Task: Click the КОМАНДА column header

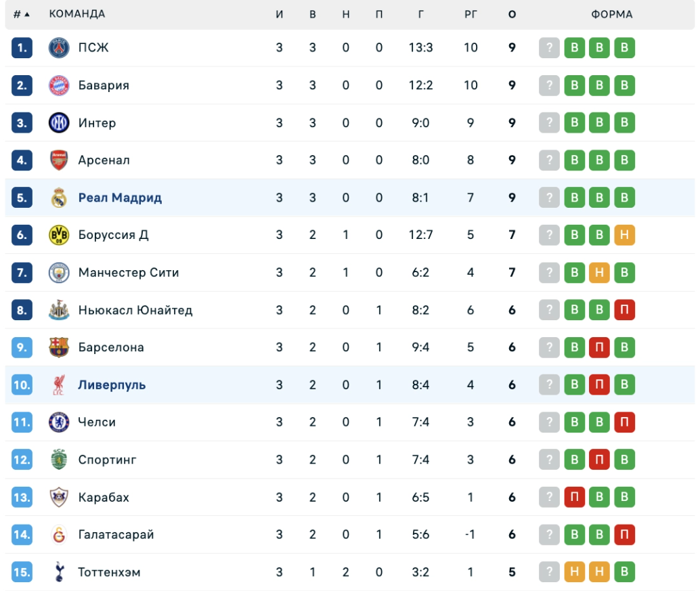Action: [x=77, y=14]
